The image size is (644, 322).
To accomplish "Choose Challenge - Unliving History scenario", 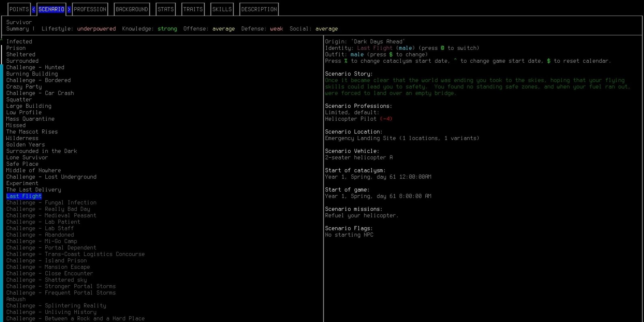I will (x=51, y=312).
